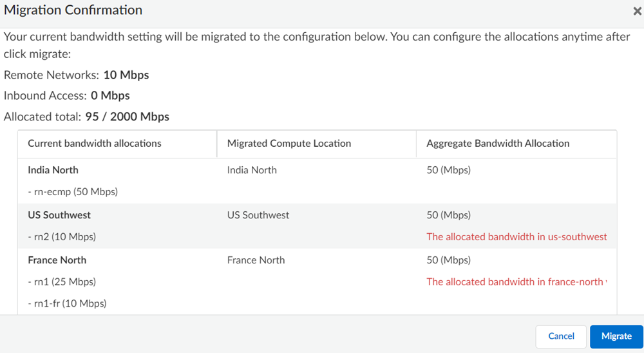
Task: Select US Southwest migrated compute location cell
Action: (x=258, y=215)
